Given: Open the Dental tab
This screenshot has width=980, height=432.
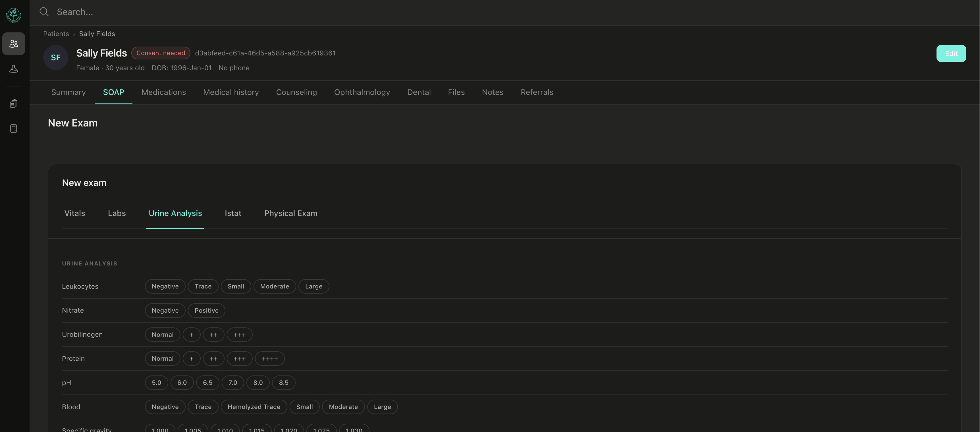Looking at the screenshot, I should tap(419, 92).
